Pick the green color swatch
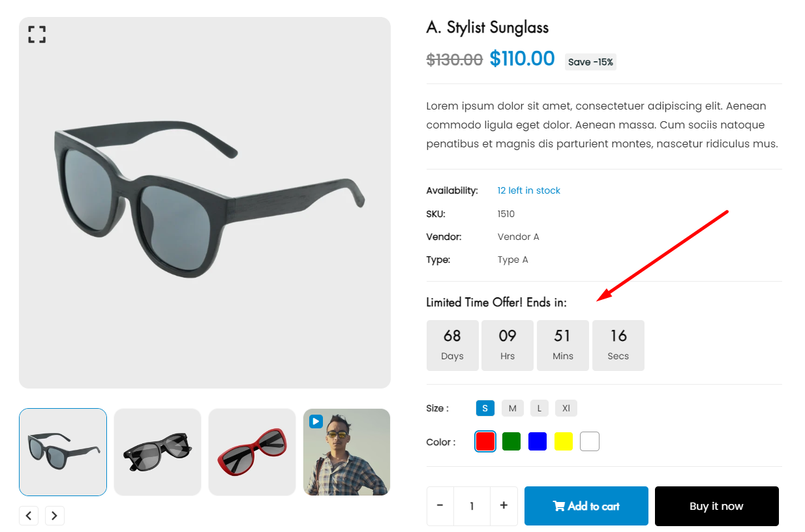The image size is (805, 532). (511, 441)
